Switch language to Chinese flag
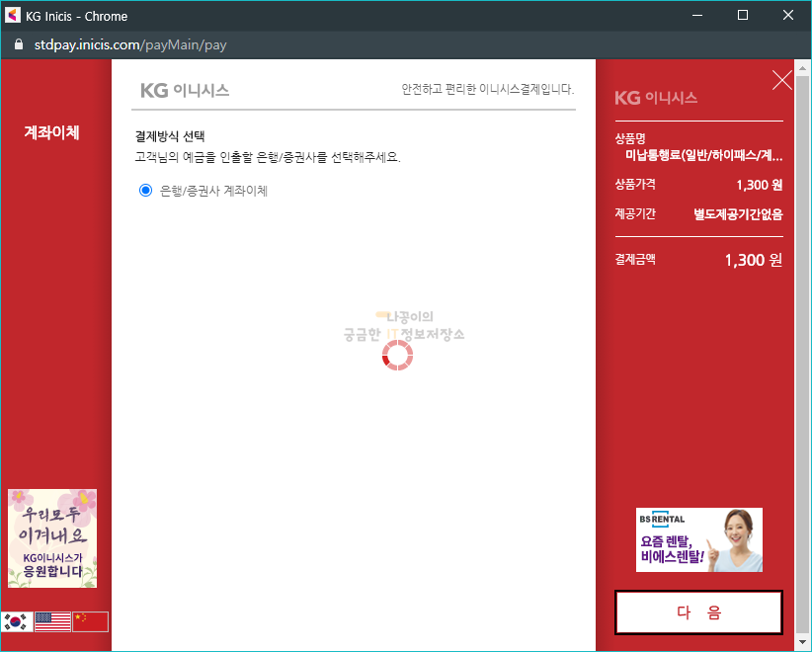This screenshot has height=652, width=812. click(x=90, y=621)
